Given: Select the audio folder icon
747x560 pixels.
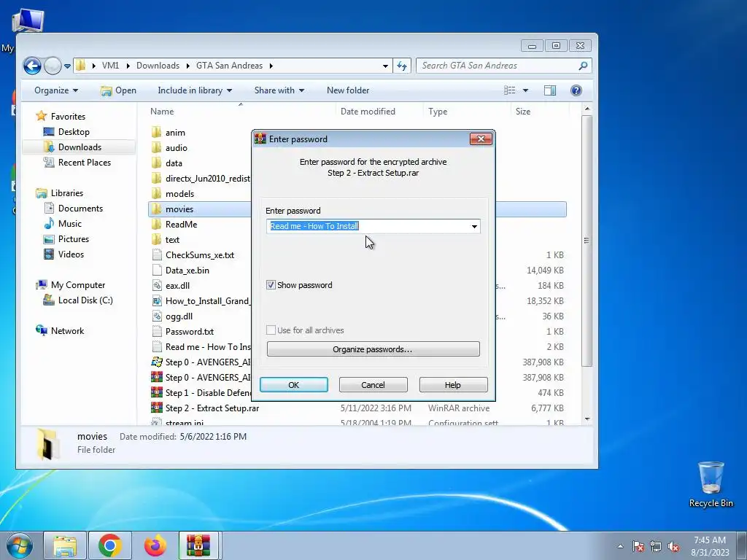Looking at the screenshot, I should tap(156, 147).
